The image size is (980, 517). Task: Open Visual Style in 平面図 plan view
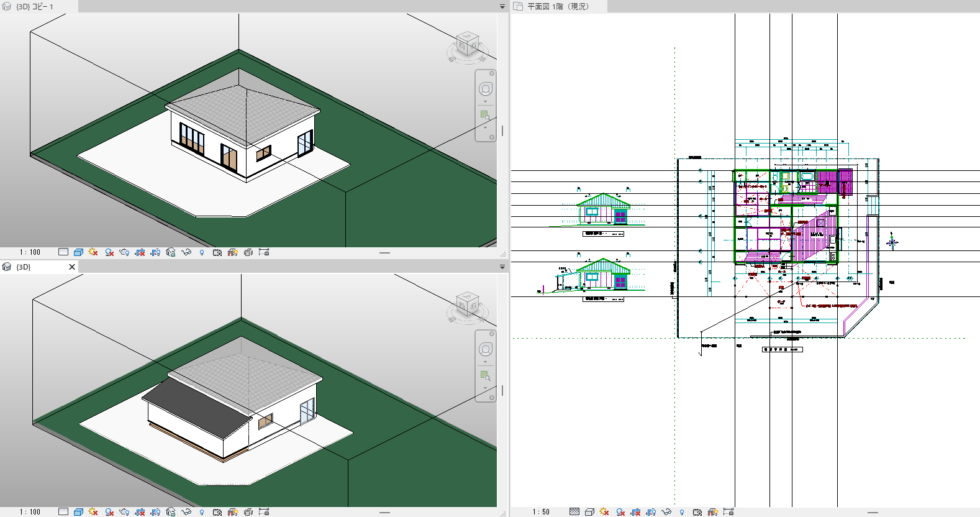[589, 512]
